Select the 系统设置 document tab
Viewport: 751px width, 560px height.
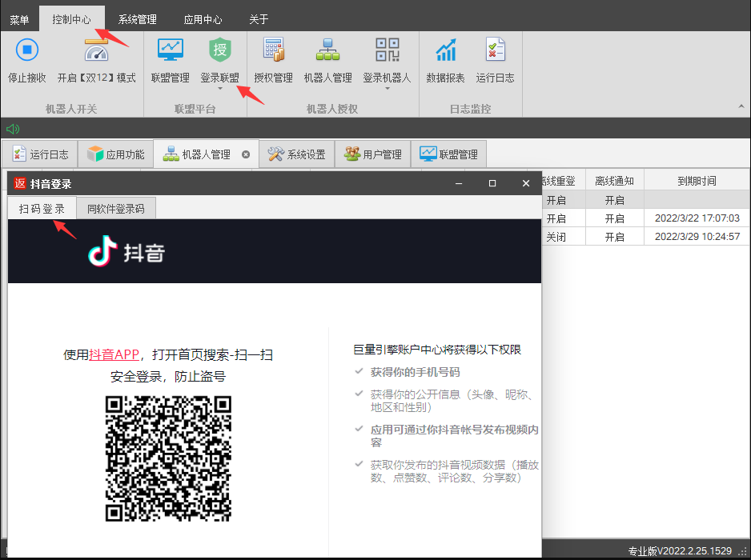click(296, 154)
